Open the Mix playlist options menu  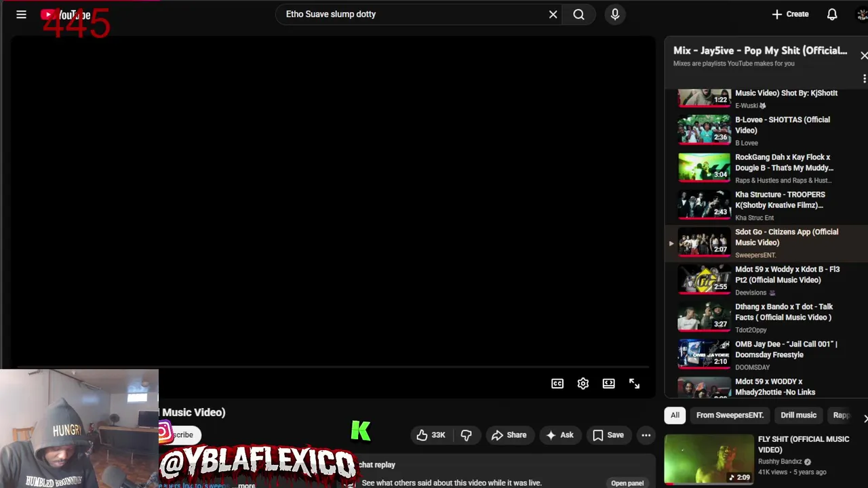(864, 79)
